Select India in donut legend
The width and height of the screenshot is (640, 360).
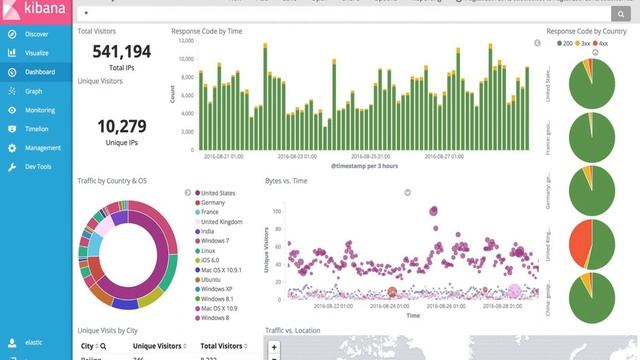click(x=204, y=231)
